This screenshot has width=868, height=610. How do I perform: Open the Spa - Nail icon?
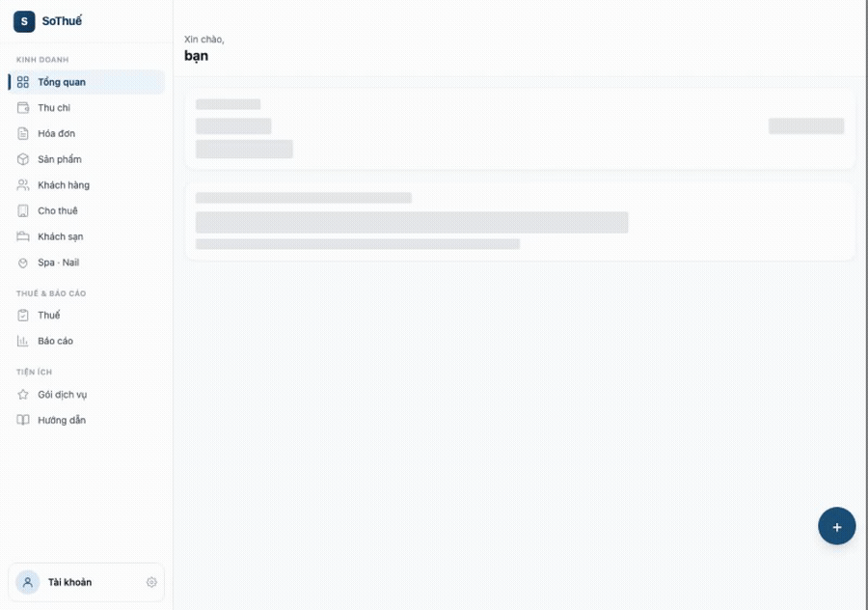pos(23,263)
